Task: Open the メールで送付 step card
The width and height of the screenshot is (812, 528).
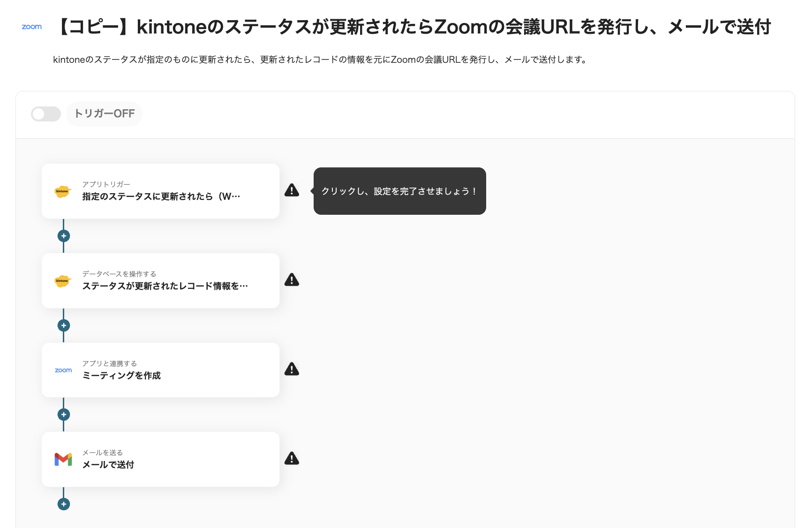Action: point(161,460)
